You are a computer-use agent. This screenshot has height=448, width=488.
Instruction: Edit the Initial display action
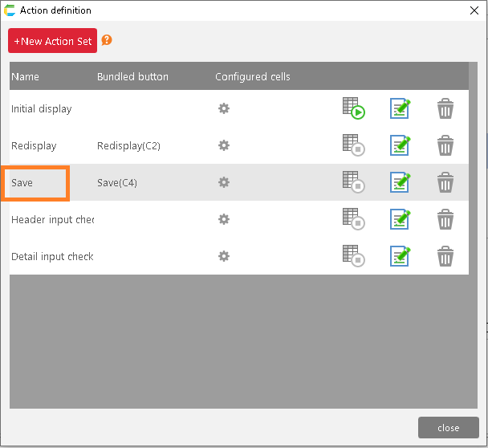[x=400, y=108]
